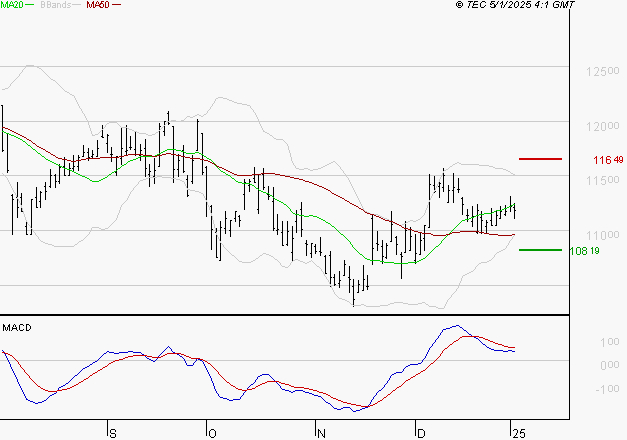Image resolution: width=627 pixels, height=440 pixels.
Task: Click the MACD panel title
Action: click(17, 328)
